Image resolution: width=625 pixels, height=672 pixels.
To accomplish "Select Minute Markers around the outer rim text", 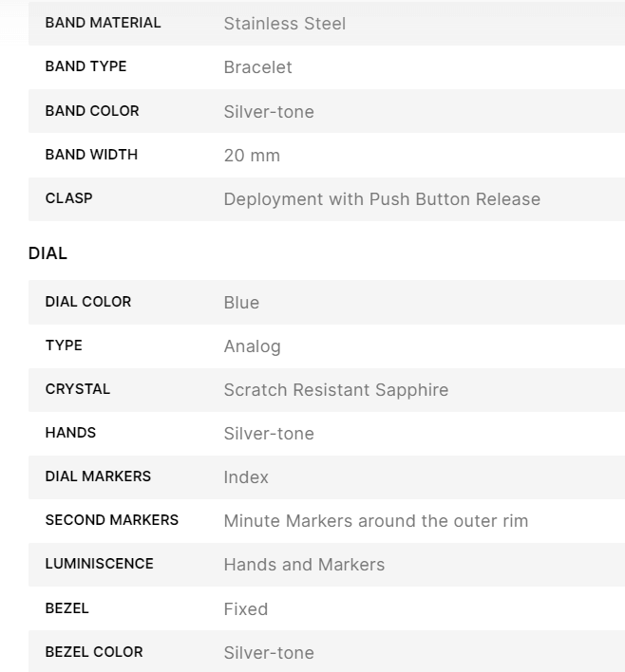I will click(375, 521).
